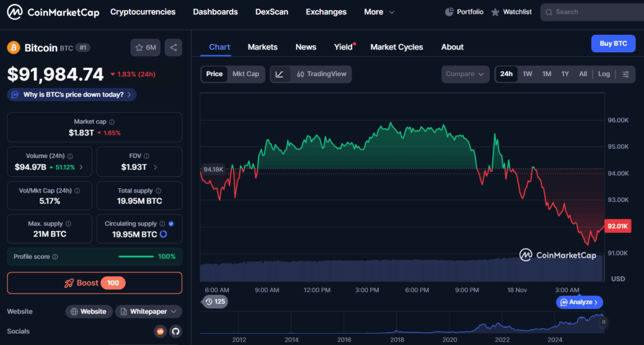Viewport: 644px width, 345px height.
Task: Open the GitHub social icon
Action: pos(175,331)
